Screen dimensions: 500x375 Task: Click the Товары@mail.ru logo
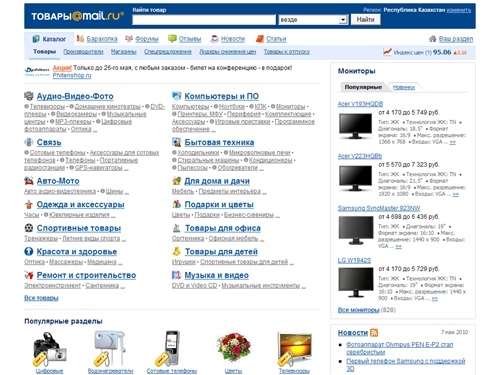coord(78,16)
